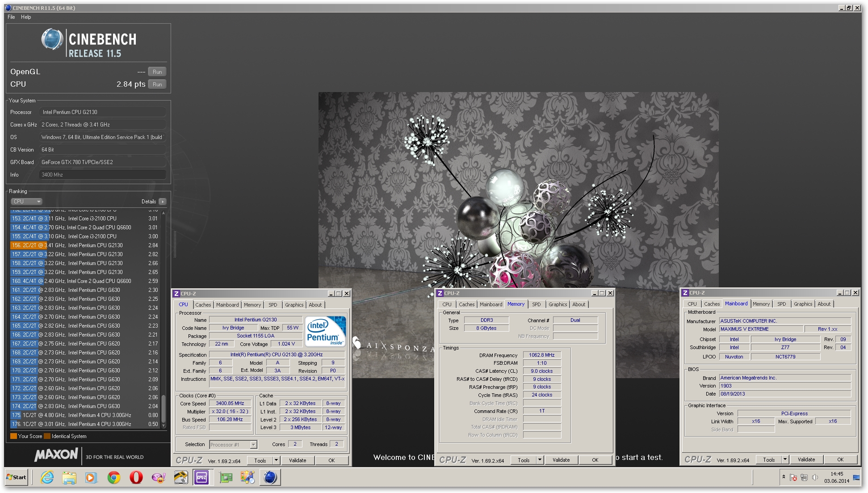Select ranking row 175 Pentium 4 at 4.80 GHz

(85, 415)
